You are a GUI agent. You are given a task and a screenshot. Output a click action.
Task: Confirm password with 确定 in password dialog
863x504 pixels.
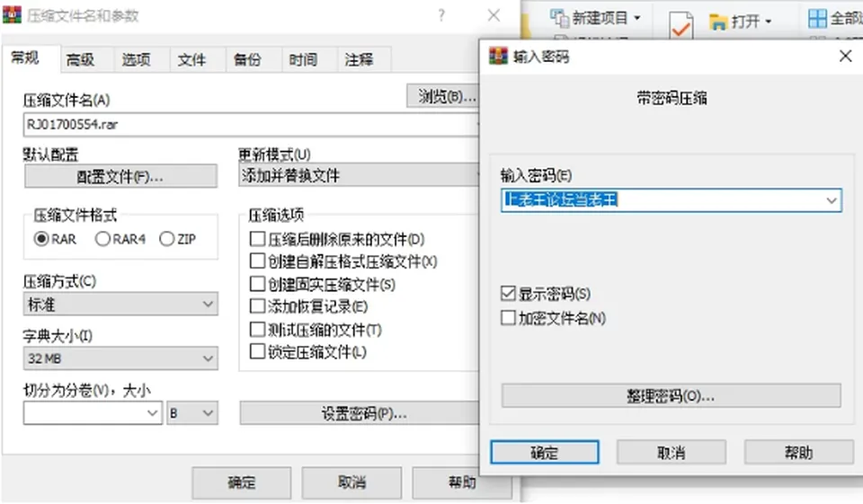pyautogui.click(x=545, y=452)
